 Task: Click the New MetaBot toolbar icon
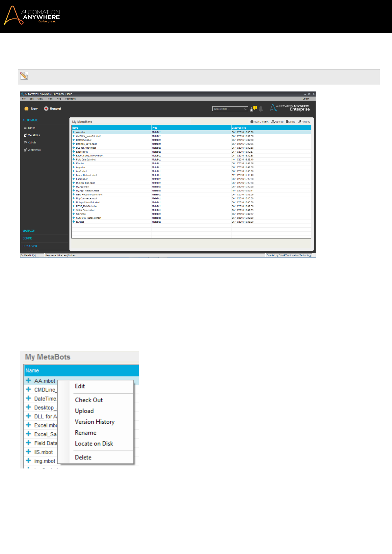(252, 122)
